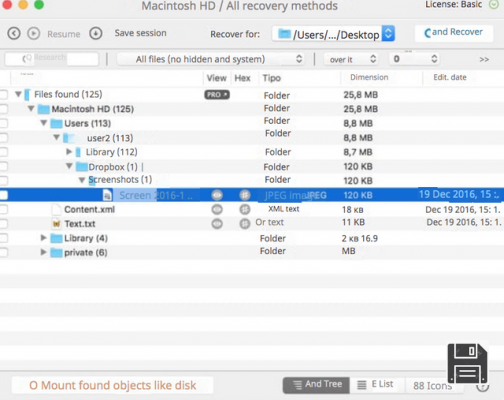Viewport: 504px width, 400px height.
Task: Click the Text.txt file icon
Action: (56, 224)
